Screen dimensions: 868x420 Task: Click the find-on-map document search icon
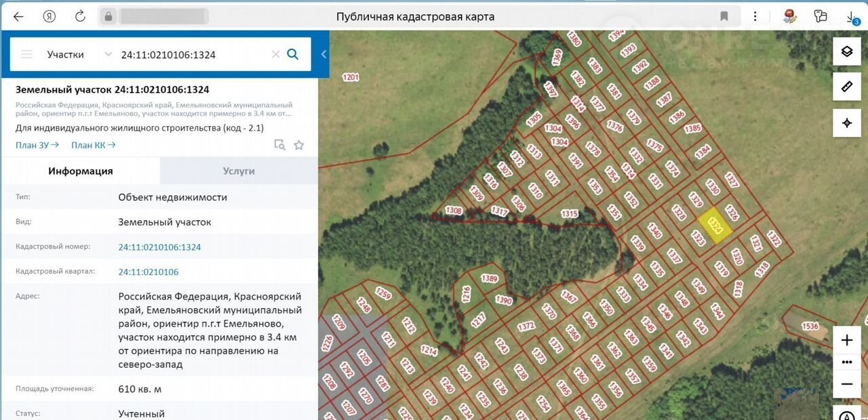(279, 144)
